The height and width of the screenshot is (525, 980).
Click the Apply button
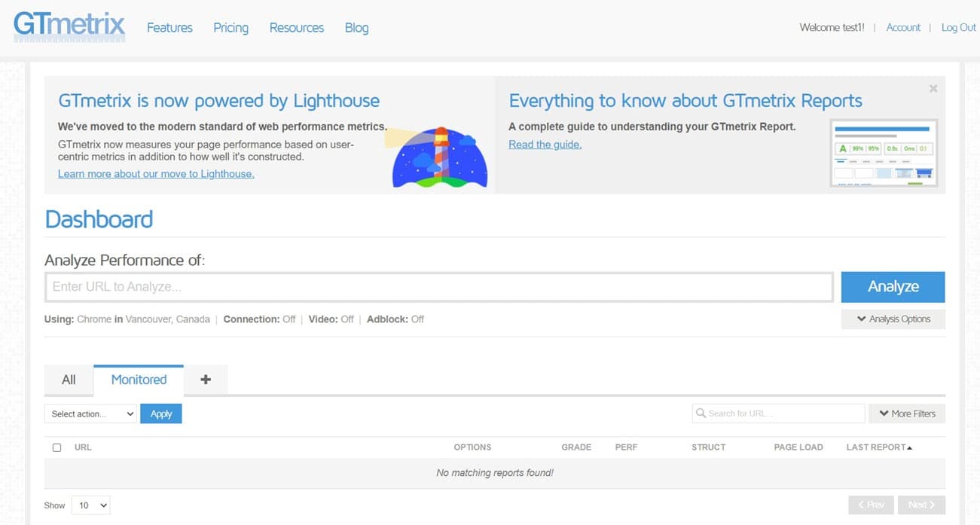(x=161, y=414)
